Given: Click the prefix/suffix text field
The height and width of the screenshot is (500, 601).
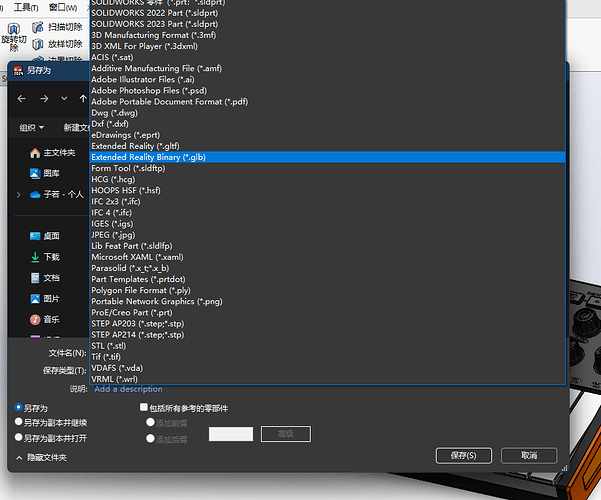Looking at the screenshot, I should [231, 434].
